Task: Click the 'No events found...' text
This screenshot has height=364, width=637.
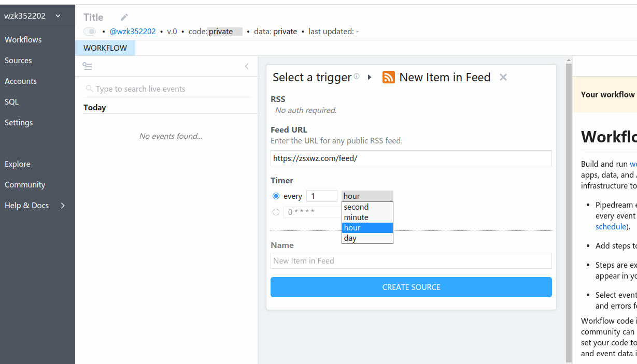Action: [171, 136]
